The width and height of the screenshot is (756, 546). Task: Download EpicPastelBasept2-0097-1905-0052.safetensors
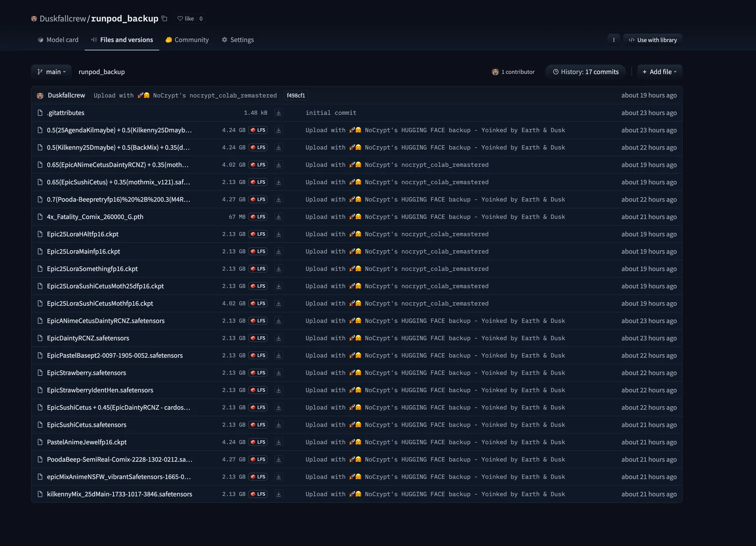279,355
